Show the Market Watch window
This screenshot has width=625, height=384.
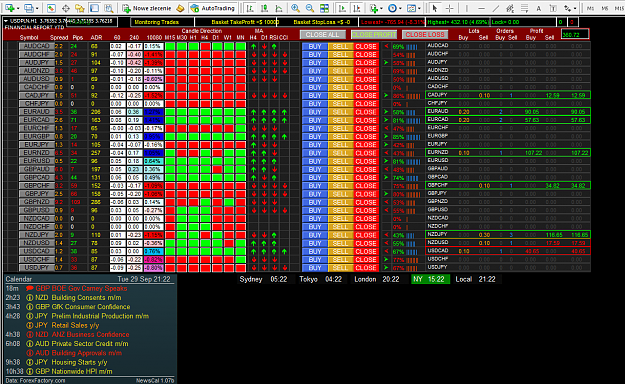(51, 8)
